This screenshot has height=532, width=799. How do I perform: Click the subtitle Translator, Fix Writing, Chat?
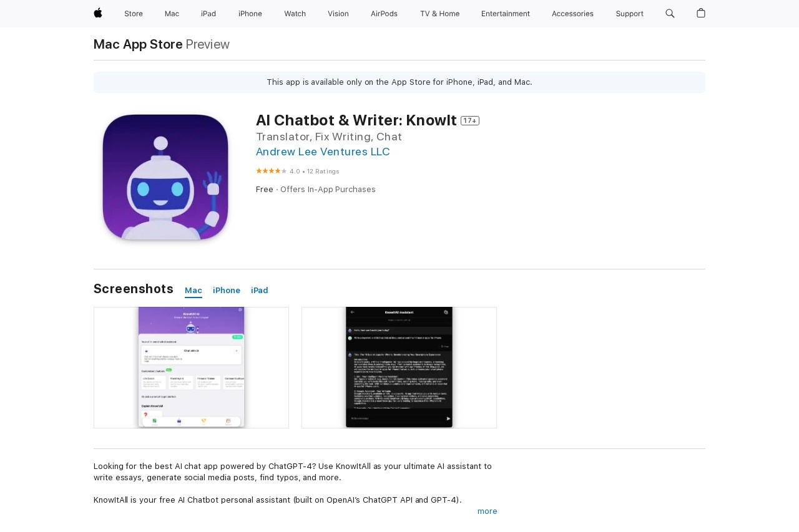coord(329,137)
